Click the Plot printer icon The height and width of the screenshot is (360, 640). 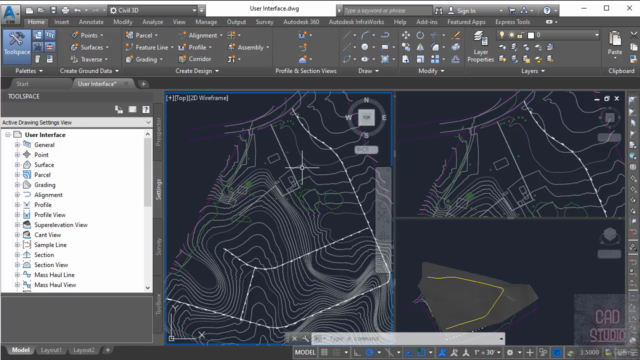pos(65,10)
